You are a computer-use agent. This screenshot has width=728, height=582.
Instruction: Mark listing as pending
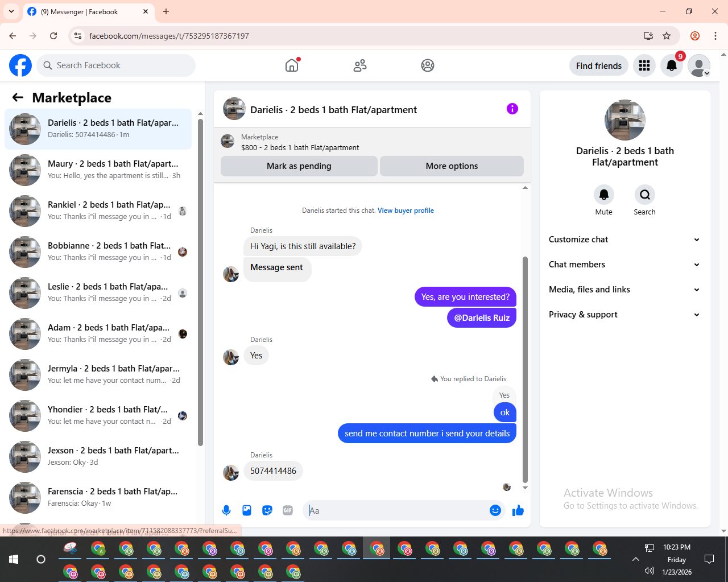pos(299,166)
